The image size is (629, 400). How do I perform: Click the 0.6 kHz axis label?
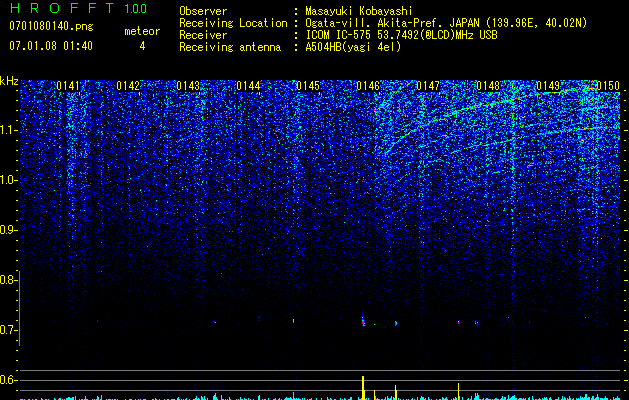[8, 380]
